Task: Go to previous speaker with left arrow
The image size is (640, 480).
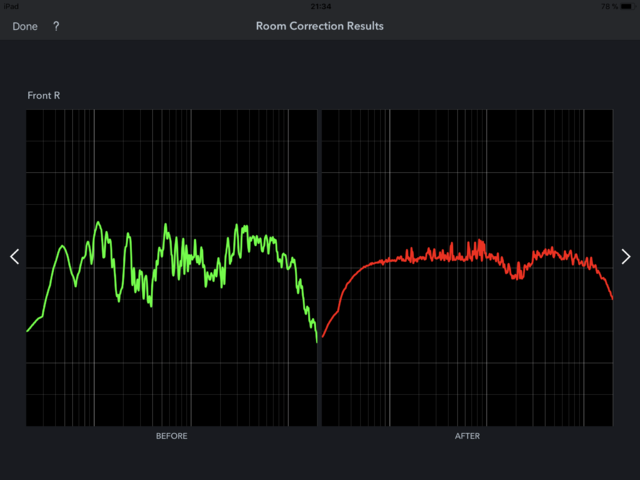Action: pyautogui.click(x=14, y=257)
